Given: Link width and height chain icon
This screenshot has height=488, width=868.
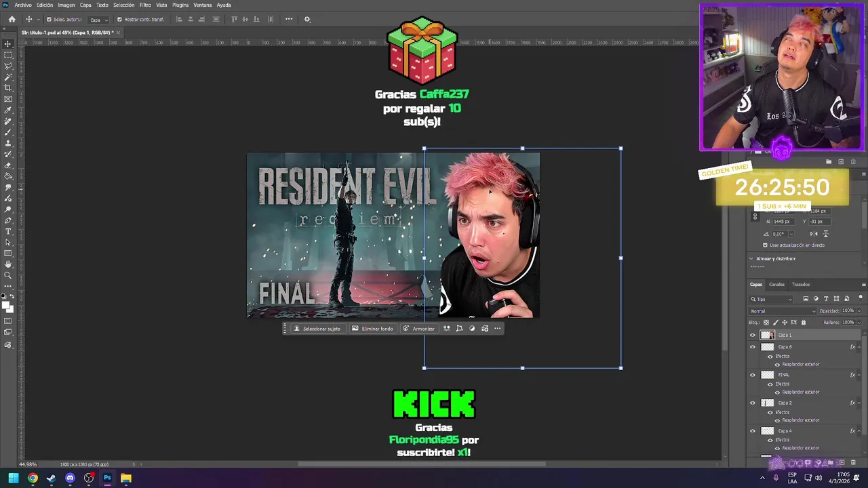Looking at the screenshot, I should pos(755,216).
